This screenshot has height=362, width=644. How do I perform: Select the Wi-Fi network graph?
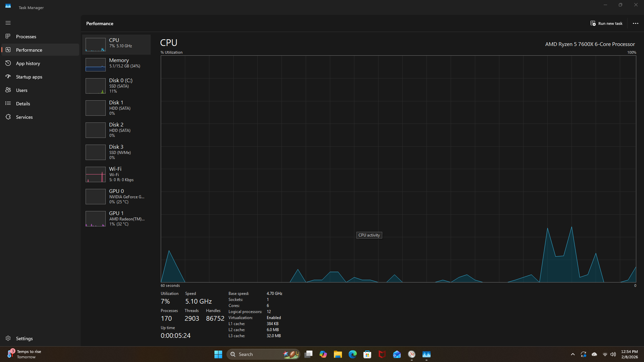(116, 174)
